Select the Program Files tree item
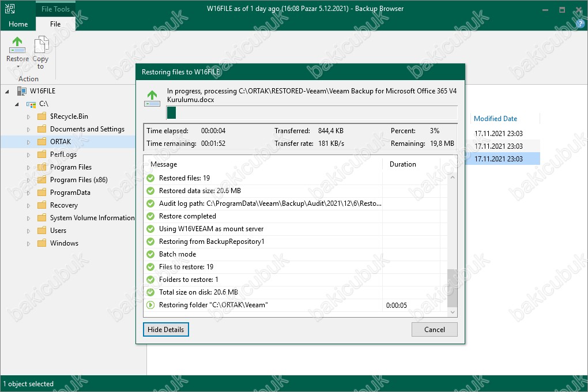588x392 pixels. coord(71,167)
